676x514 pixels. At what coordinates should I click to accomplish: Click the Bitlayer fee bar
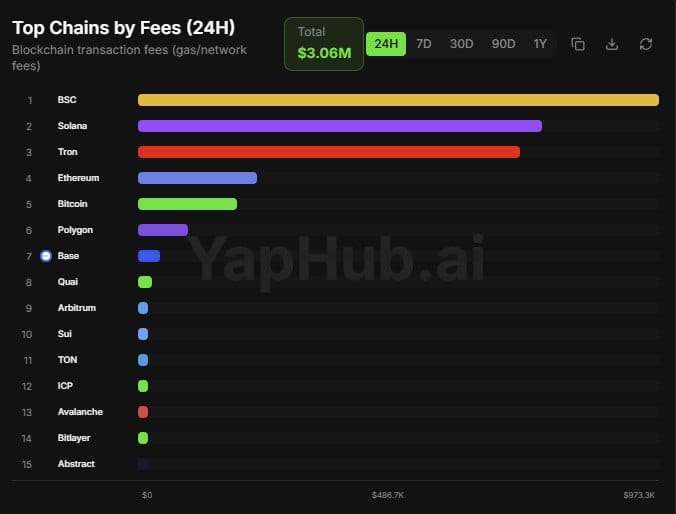coord(143,438)
